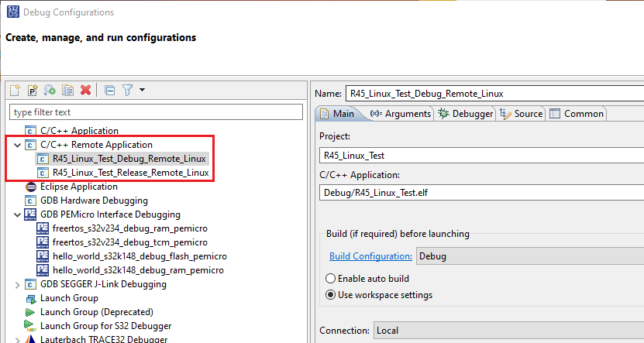Enable auto build radio option
Image resolution: width=644 pixels, height=343 pixels.
click(331, 279)
